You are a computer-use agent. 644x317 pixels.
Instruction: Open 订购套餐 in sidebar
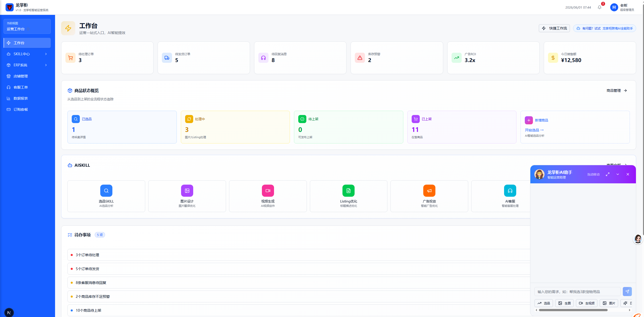[27, 109]
